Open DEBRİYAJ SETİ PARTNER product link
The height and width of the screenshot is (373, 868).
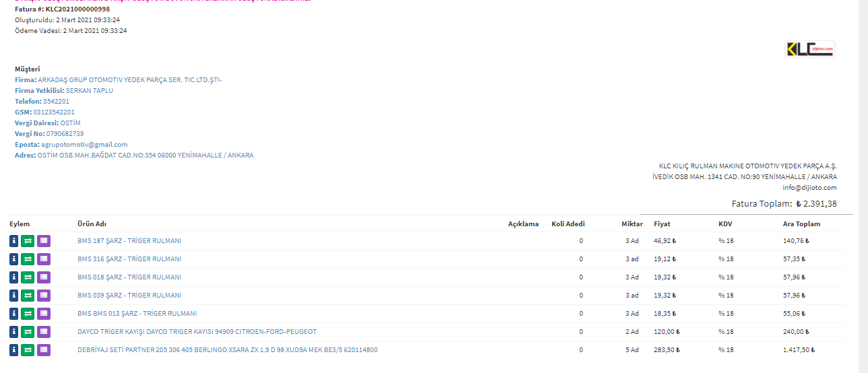point(227,350)
